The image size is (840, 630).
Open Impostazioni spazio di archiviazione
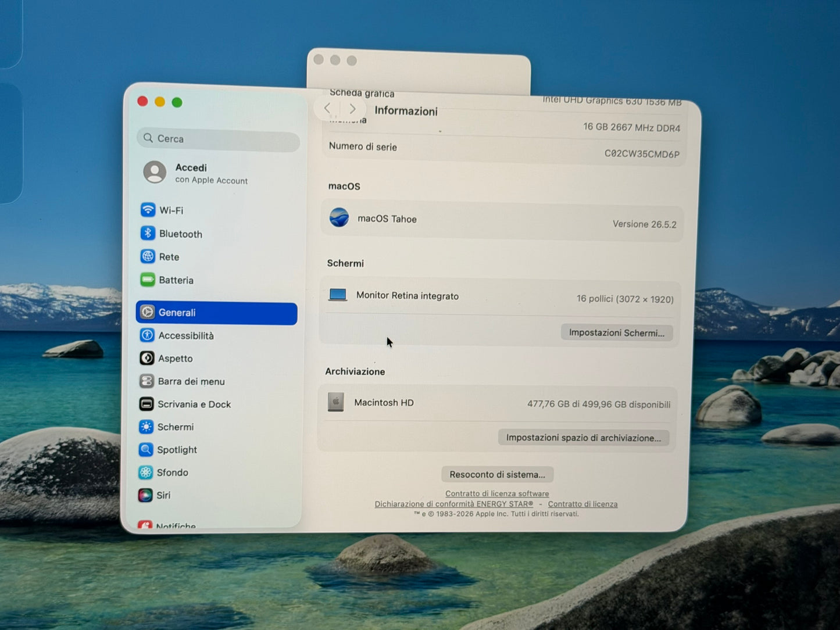584,438
